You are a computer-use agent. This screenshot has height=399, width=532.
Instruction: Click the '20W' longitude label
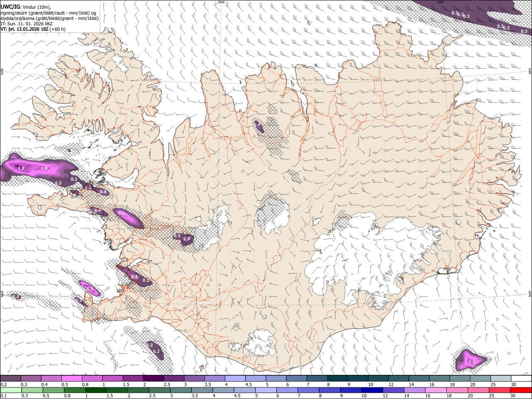[221, 2]
